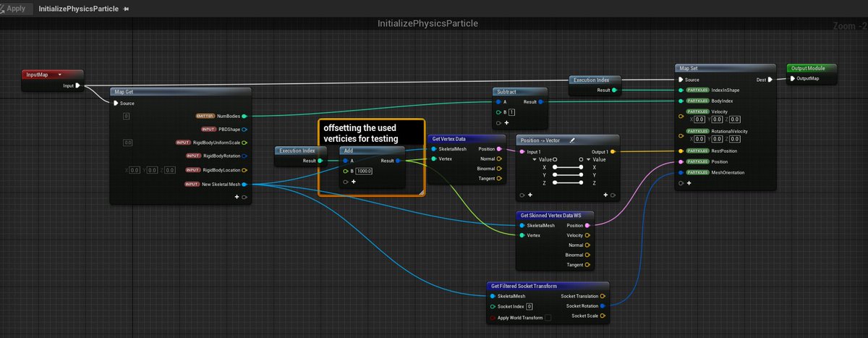Click the Input exec pin on InputMap
The width and height of the screenshot is (868, 338).
(77, 85)
